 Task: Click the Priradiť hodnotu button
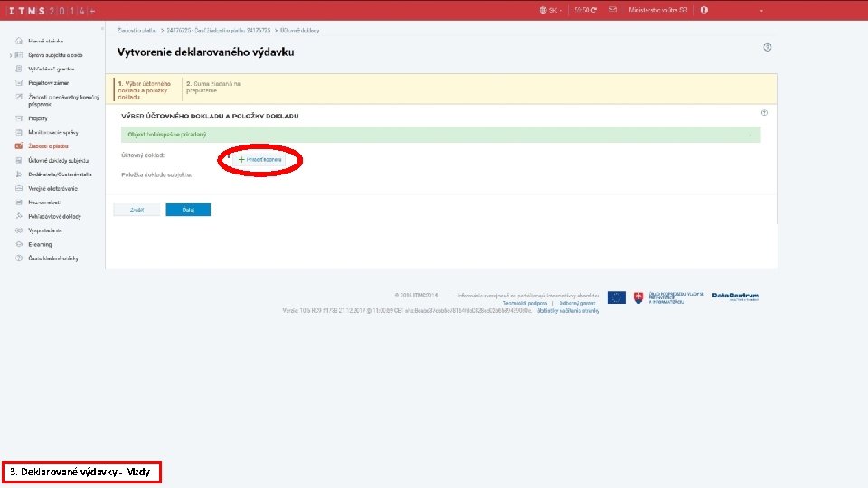[x=259, y=159]
